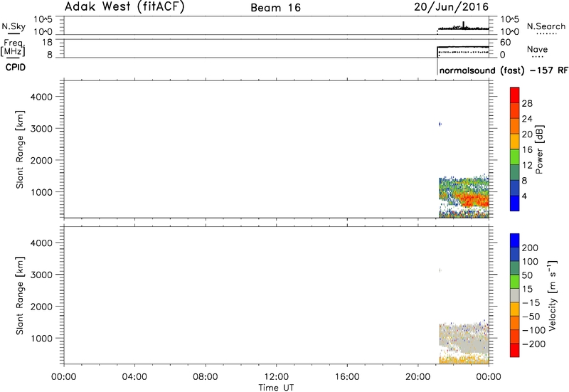The height and width of the screenshot is (392, 569).
Task: Click the "Time UT" axis label
Action: click(x=276, y=387)
